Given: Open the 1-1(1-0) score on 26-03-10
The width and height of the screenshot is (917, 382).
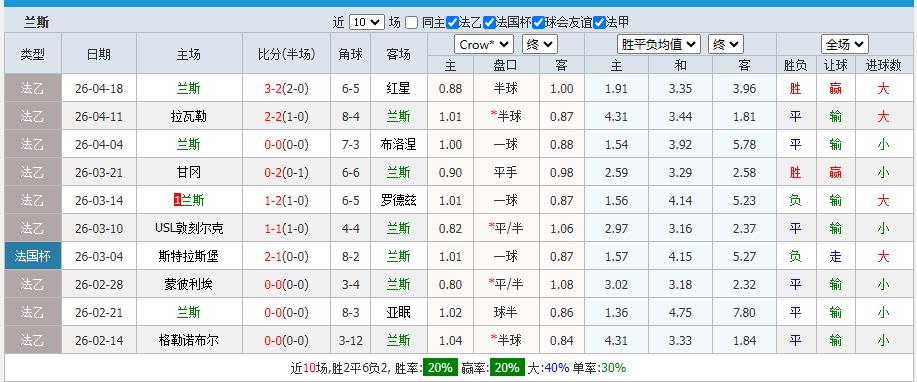Looking at the screenshot, I should 286,229.
